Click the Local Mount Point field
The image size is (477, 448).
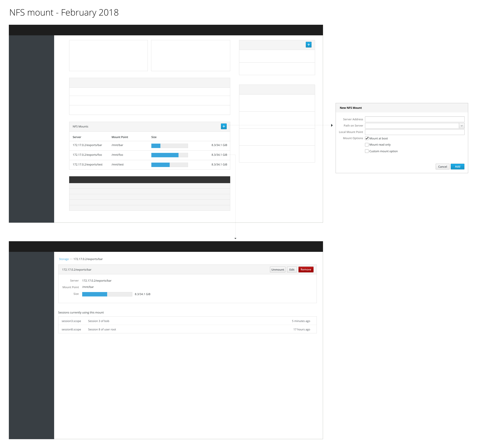[414, 132]
